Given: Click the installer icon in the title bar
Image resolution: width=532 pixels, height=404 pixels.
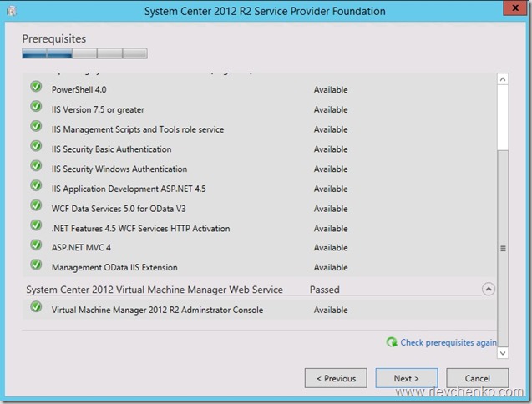Looking at the screenshot, I should tap(11, 11).
